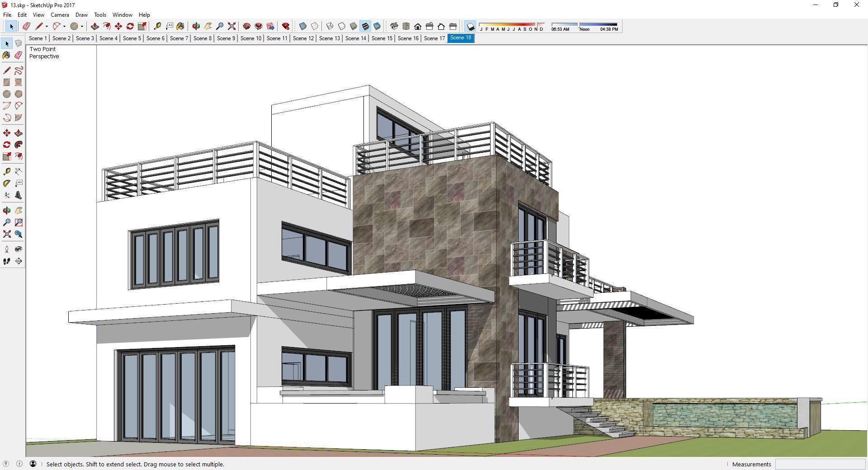
Task: Click the model credits status bar icon
Action: tap(19, 464)
